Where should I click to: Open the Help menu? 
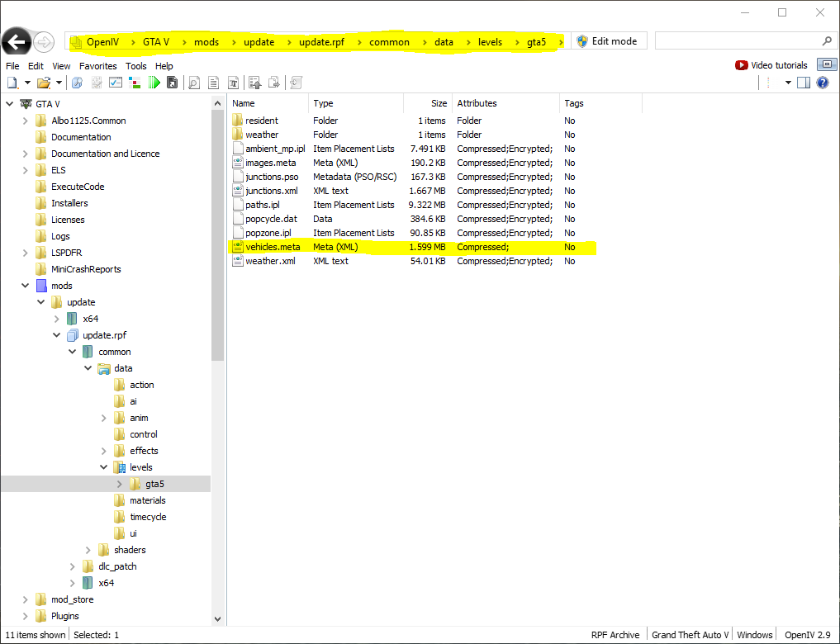164,66
